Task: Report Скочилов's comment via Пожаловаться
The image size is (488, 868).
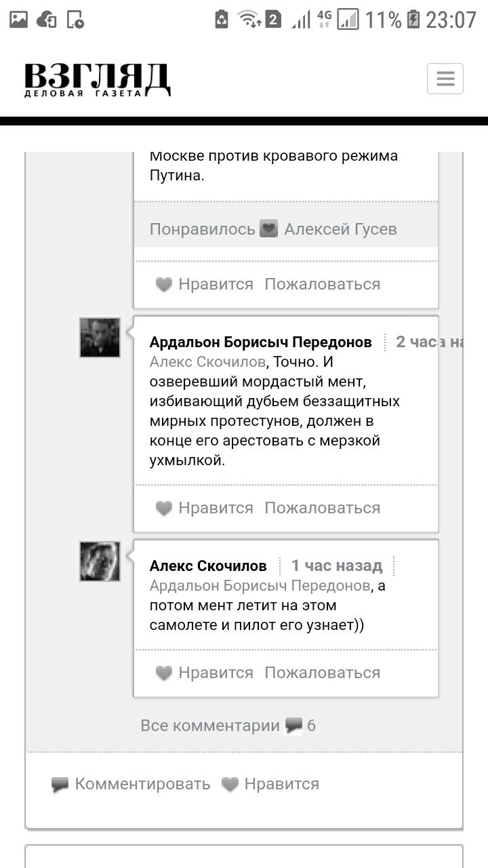Action: click(x=322, y=673)
